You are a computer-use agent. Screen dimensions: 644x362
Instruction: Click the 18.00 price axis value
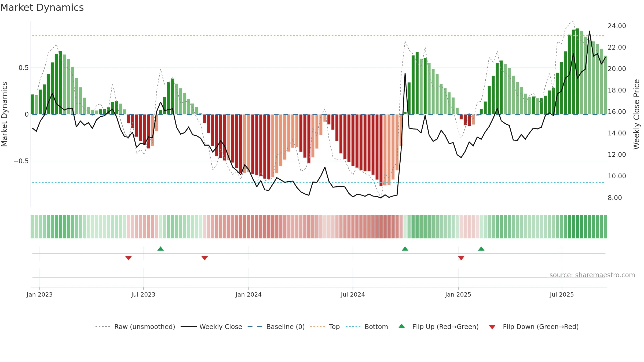tap(617, 90)
